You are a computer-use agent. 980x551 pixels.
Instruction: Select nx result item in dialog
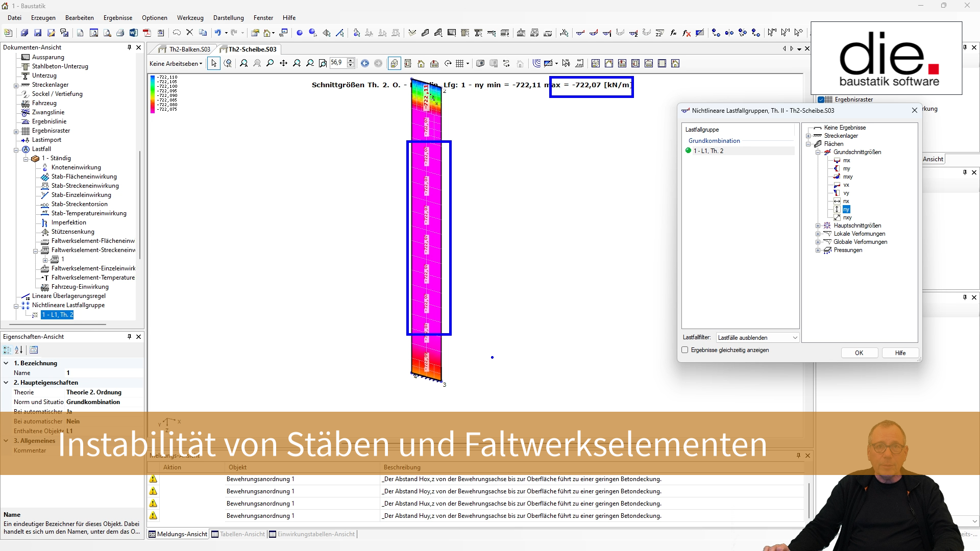(846, 201)
